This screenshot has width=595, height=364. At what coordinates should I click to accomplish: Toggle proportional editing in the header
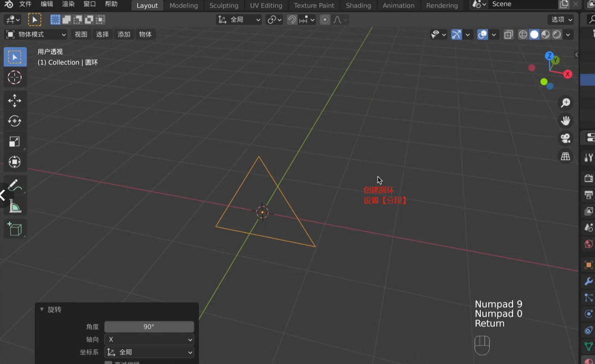point(325,19)
